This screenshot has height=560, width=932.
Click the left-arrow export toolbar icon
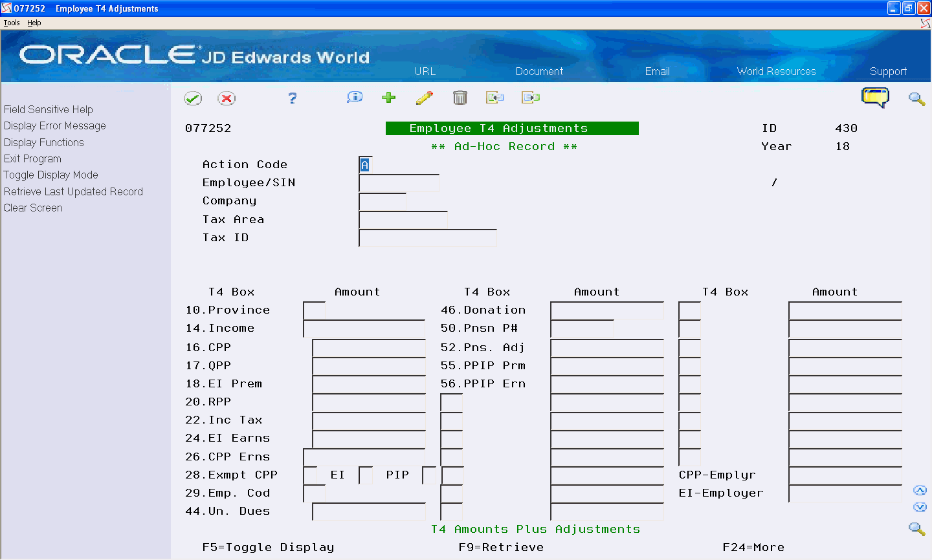coord(495,98)
